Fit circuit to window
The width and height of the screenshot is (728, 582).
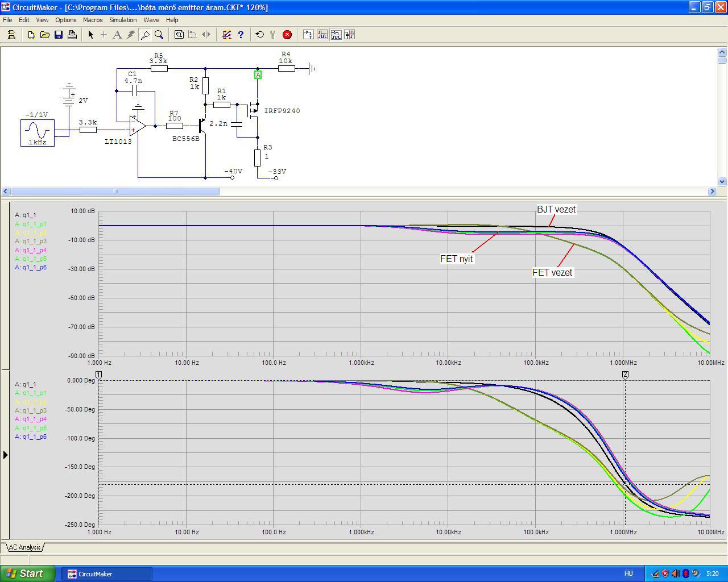[179, 35]
